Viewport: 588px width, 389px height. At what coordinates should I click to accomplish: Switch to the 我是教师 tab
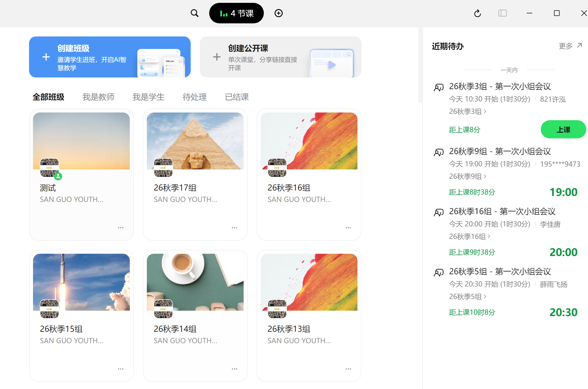coord(98,97)
